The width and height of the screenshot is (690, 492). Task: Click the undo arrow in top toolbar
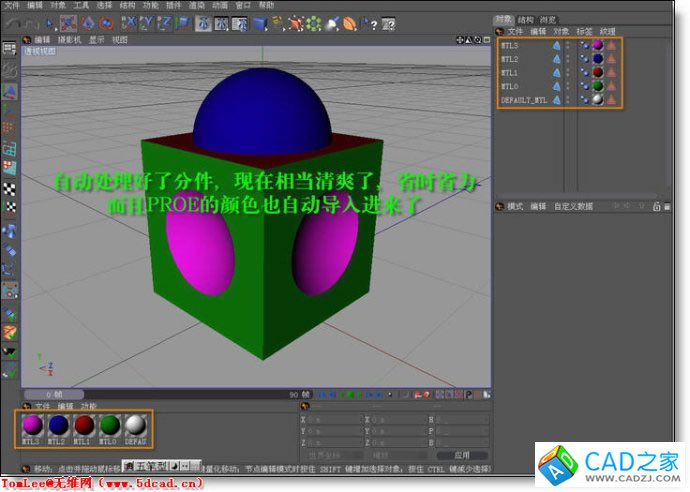pos(14,22)
